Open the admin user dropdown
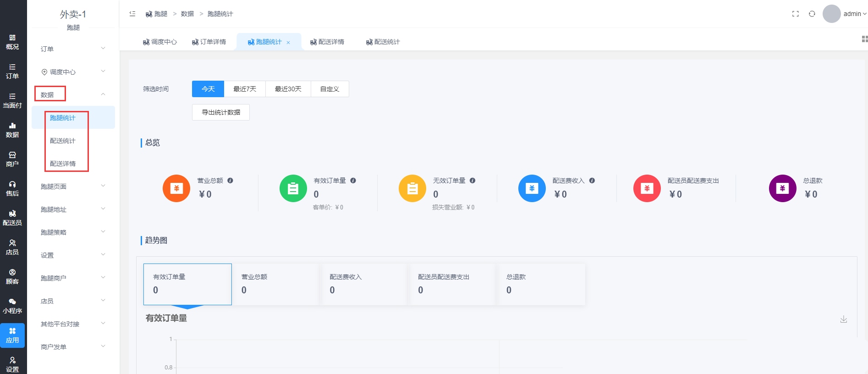 [x=855, y=14]
